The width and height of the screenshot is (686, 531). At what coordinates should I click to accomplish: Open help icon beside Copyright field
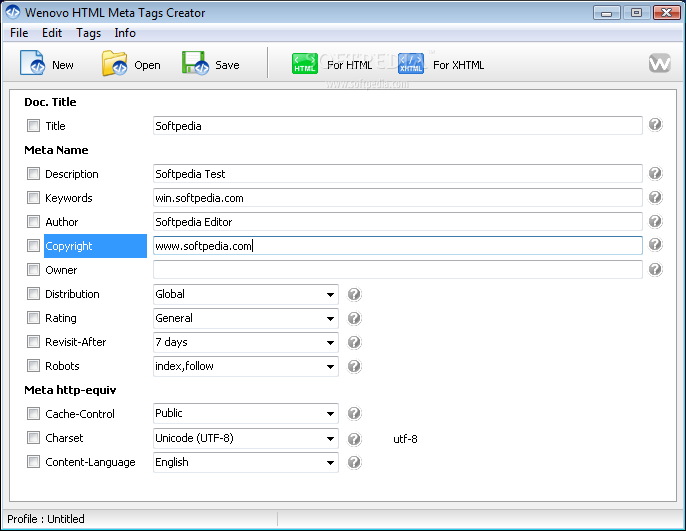pos(655,245)
